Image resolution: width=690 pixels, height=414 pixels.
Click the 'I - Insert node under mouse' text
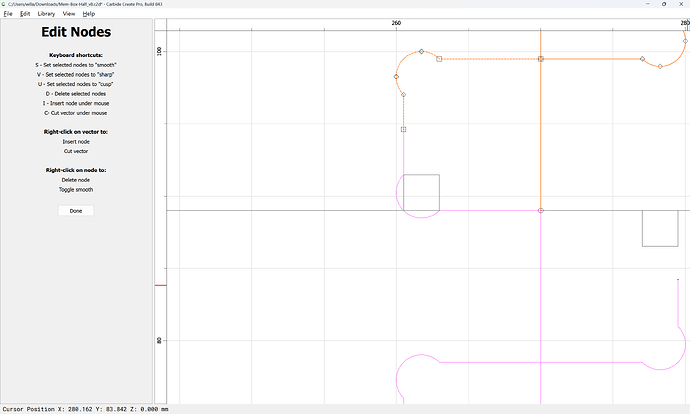tap(76, 103)
